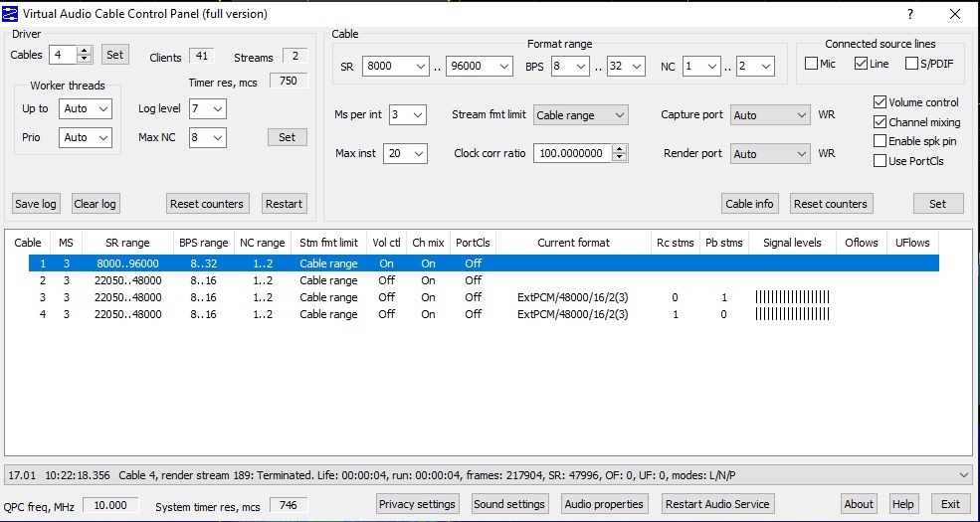Click the Save log button
This screenshot has height=522, width=980.
(x=36, y=204)
